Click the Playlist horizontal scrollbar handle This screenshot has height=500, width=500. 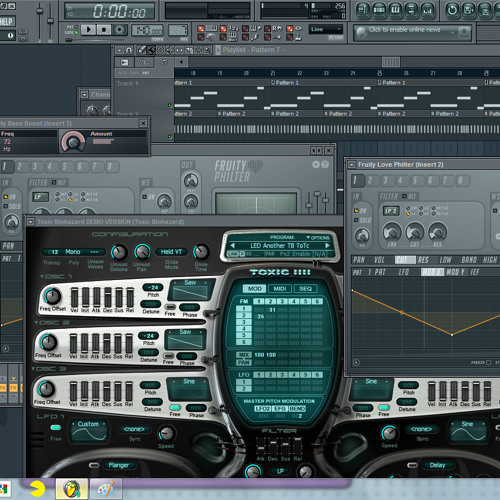[391, 62]
